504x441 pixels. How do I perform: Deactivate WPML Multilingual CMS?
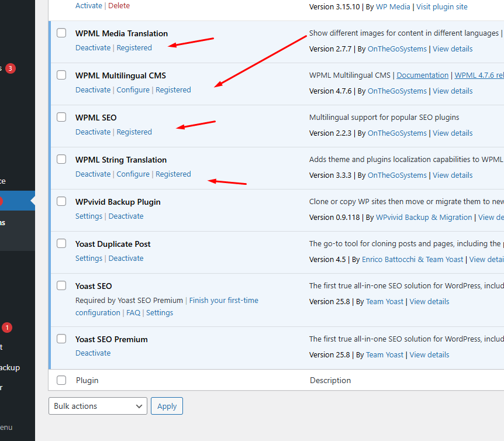(x=93, y=89)
